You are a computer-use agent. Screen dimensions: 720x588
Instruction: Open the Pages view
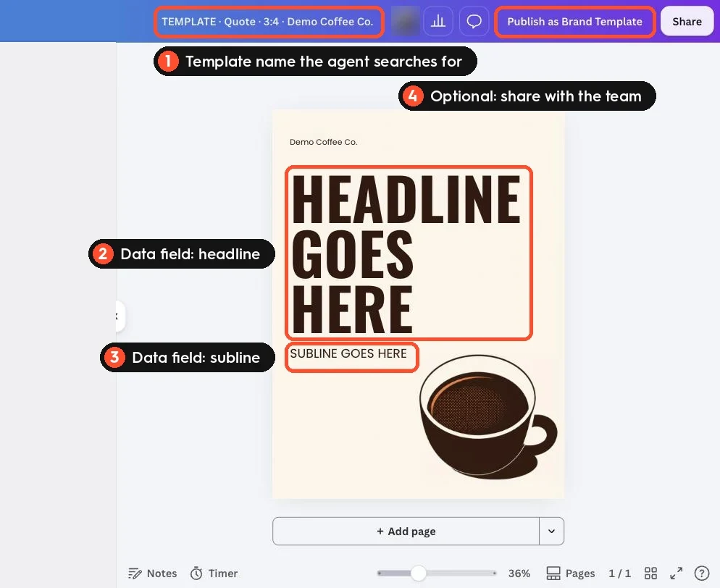570,574
